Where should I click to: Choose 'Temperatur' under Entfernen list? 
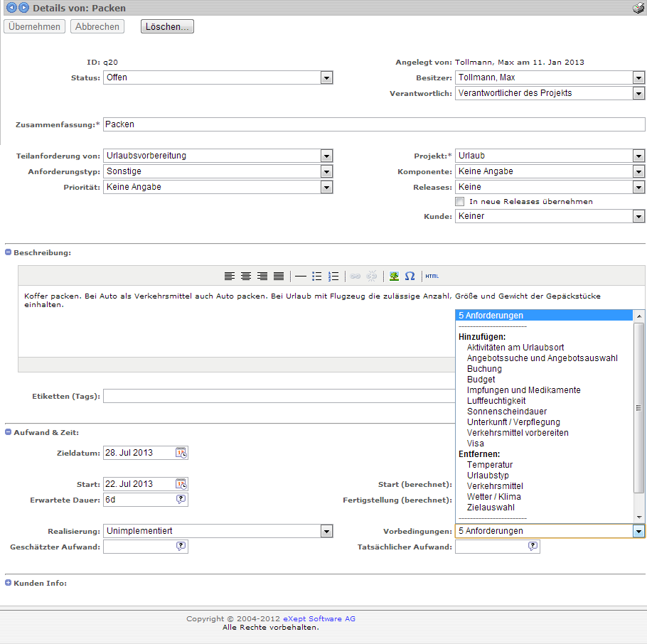pos(490,465)
